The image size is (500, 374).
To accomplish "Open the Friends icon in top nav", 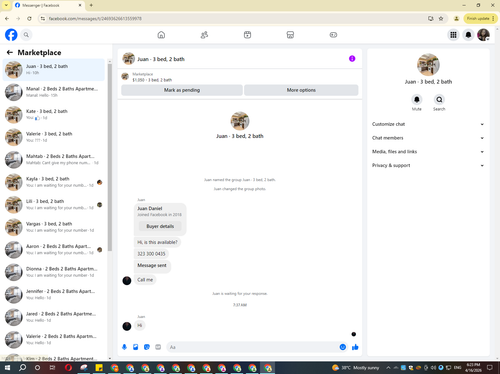I will point(204,35).
